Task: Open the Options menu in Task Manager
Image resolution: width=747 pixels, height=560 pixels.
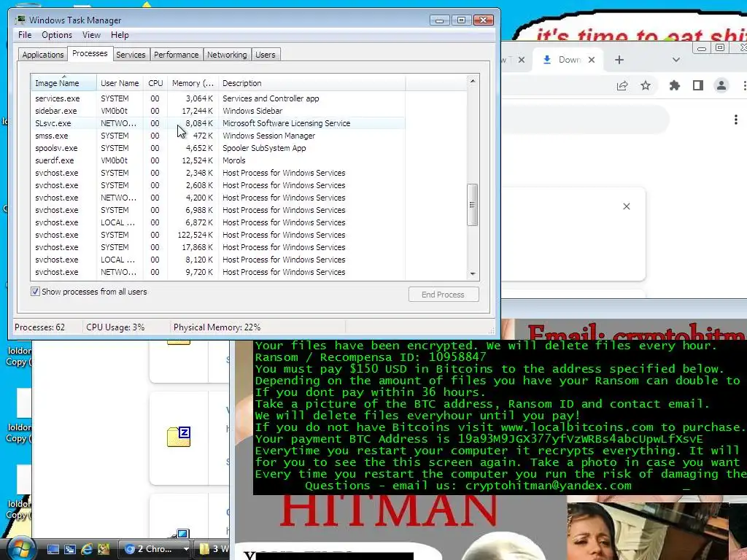Action: 57,35
